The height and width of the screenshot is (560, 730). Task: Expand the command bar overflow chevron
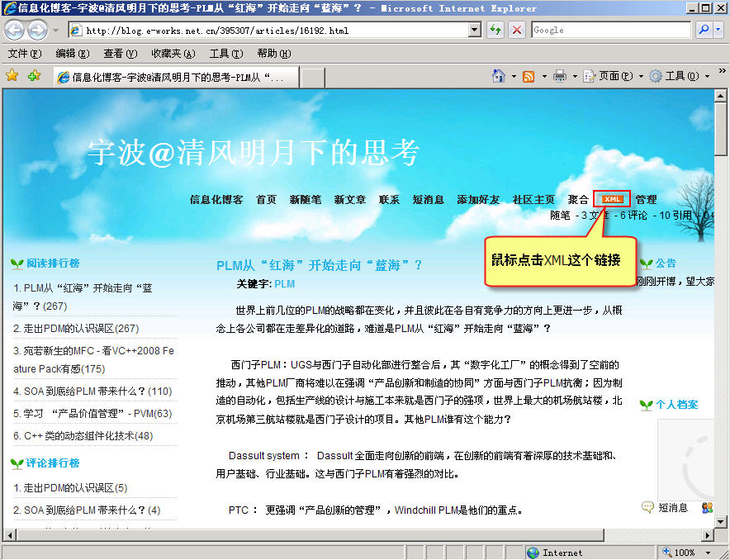coord(722,71)
